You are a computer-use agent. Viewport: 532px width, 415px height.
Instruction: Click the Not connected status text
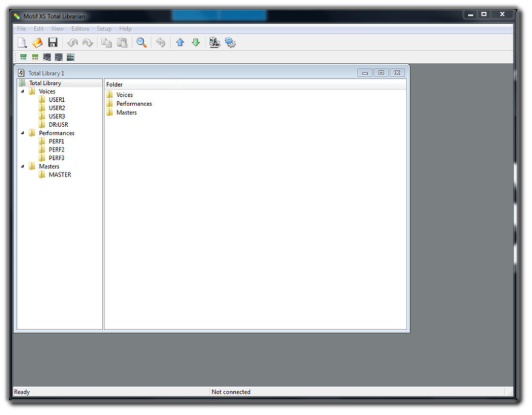pyautogui.click(x=231, y=392)
